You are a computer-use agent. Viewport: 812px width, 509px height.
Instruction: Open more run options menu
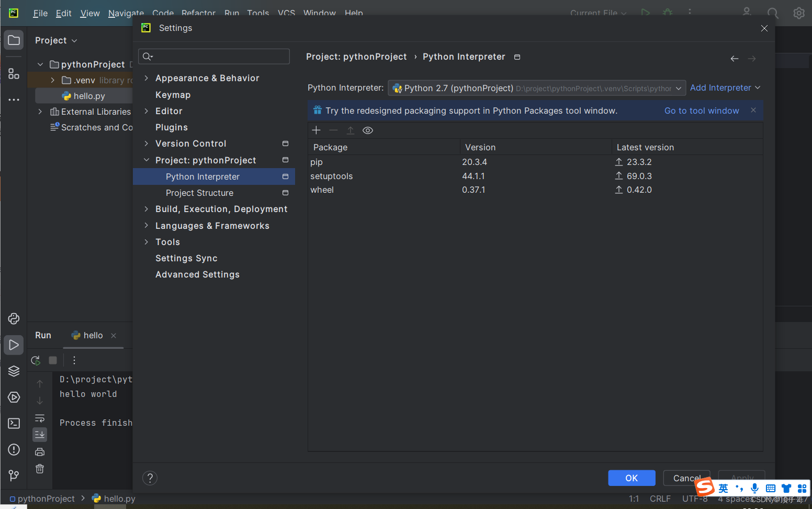pyautogui.click(x=74, y=360)
